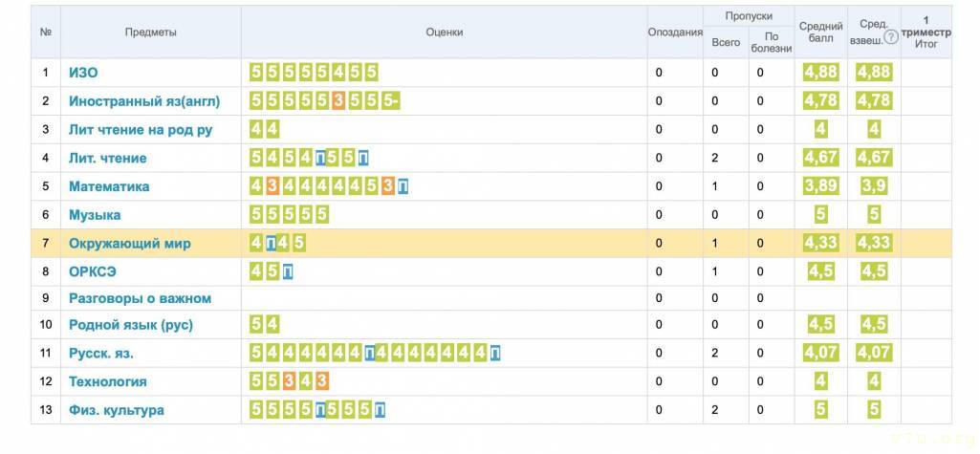Click the blue П mark in Окружающий мир row
The width and height of the screenshot is (980, 454).
pos(272,244)
